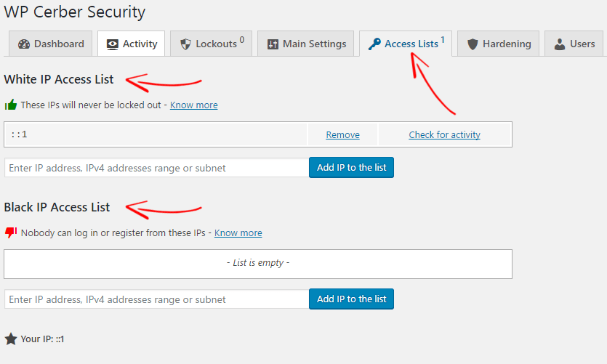607x364 pixels.
Task: Click the green thumbs-up icon
Action: pos(11,105)
